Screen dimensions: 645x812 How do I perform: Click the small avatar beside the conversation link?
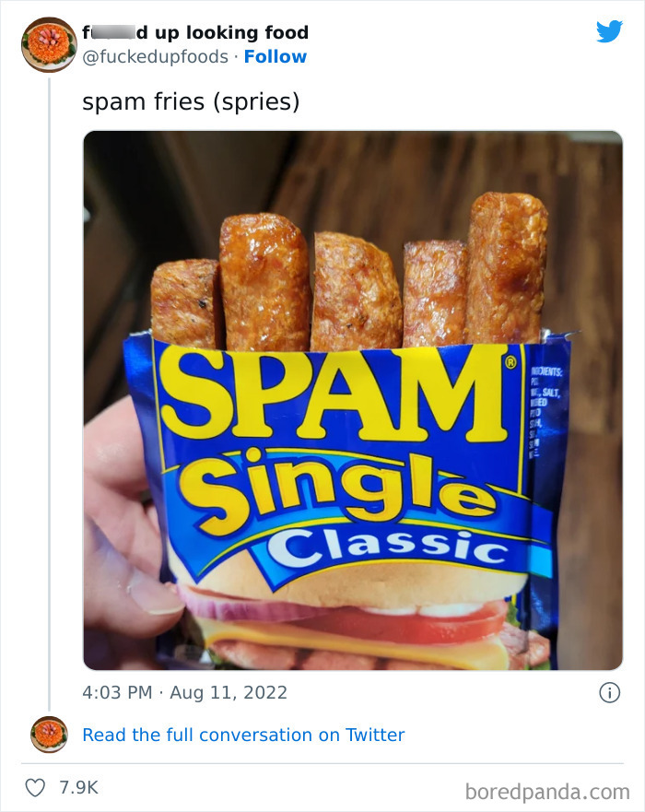coord(49,735)
